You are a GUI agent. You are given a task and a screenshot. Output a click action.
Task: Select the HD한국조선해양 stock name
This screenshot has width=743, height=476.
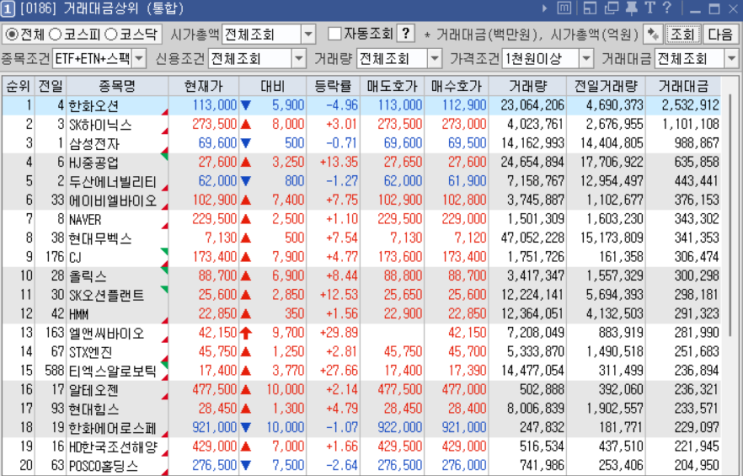(113, 447)
